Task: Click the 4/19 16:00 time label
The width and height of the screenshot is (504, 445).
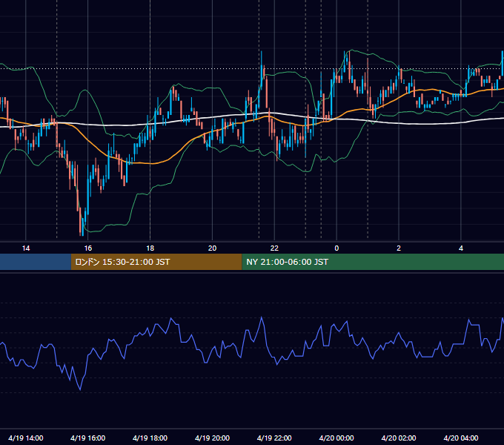Action: 87,438
